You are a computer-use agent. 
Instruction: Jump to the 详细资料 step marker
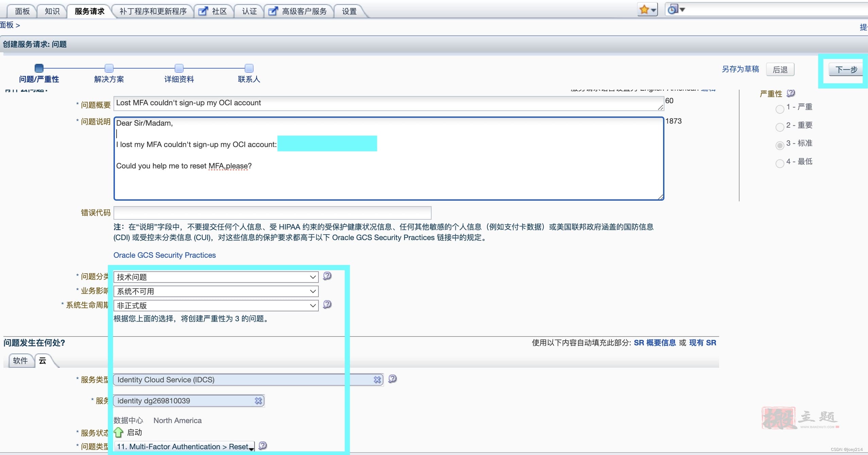(x=179, y=68)
